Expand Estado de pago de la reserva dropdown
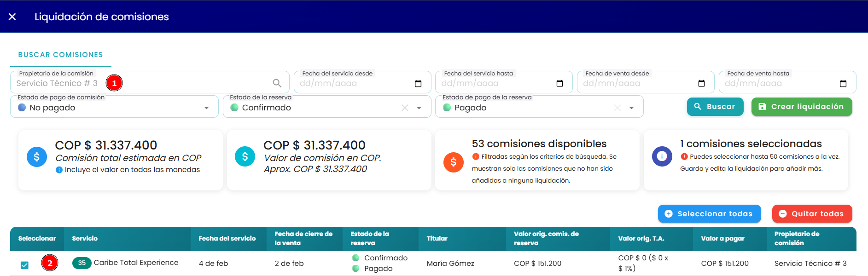This screenshot has width=868, height=276. pos(631,108)
